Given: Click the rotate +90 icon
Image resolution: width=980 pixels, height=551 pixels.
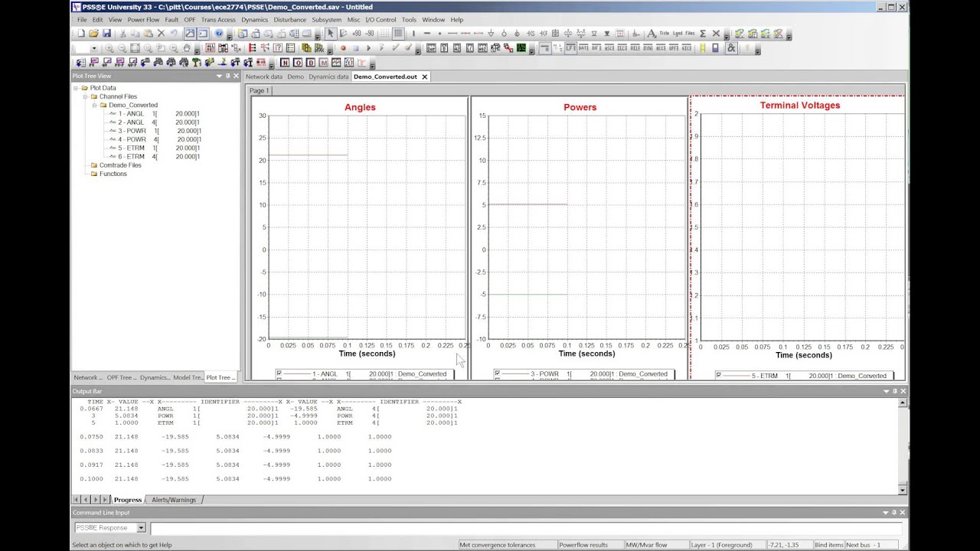Looking at the screenshot, I should coord(356,34).
